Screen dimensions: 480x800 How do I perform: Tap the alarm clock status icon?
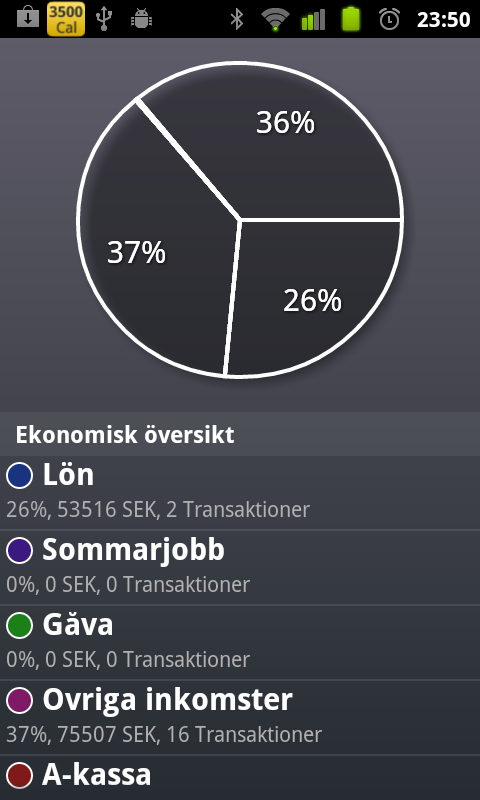pos(390,19)
